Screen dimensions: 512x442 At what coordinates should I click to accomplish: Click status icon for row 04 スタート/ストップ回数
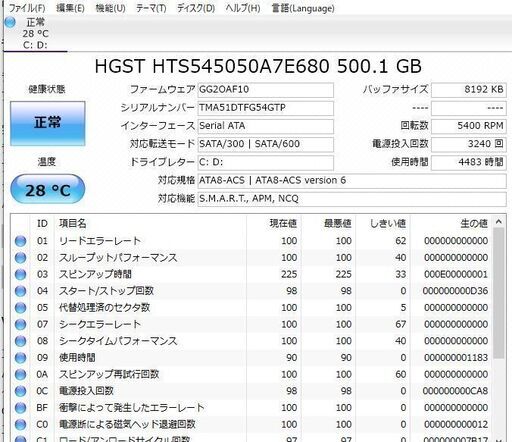point(20,291)
